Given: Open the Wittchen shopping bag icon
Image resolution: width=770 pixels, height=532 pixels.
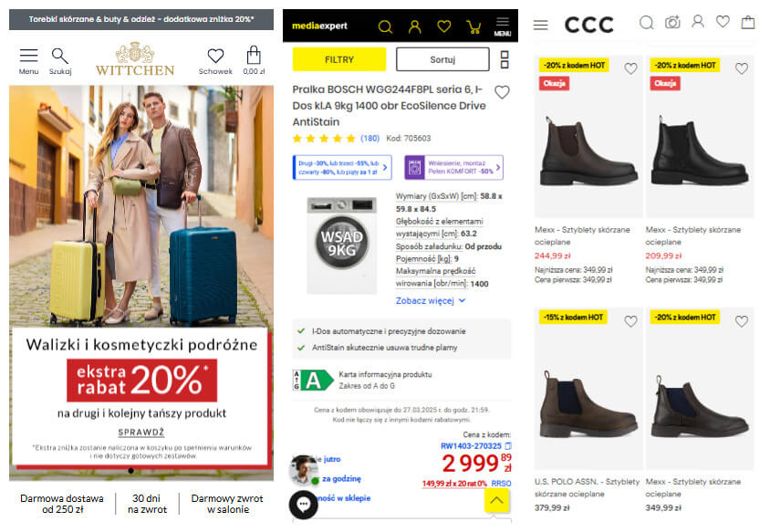Looking at the screenshot, I should pos(254,60).
